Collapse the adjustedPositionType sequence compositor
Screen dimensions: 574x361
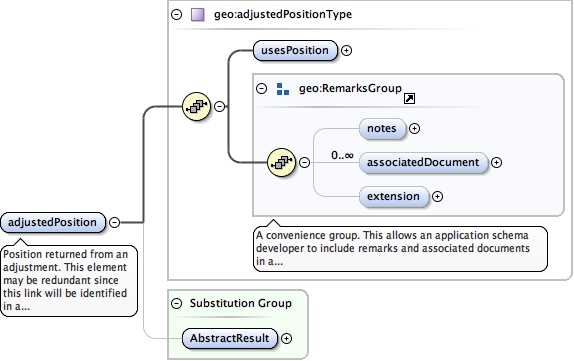pyautogui.click(x=219, y=107)
